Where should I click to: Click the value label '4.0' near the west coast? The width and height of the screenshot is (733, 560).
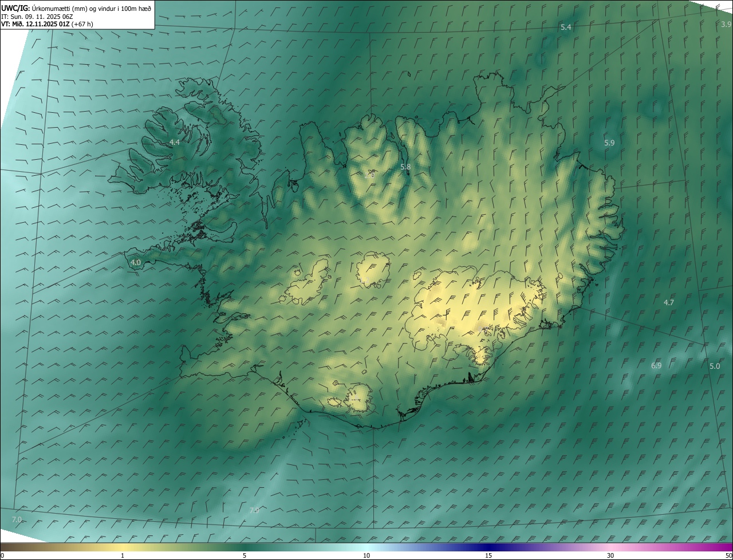click(136, 262)
